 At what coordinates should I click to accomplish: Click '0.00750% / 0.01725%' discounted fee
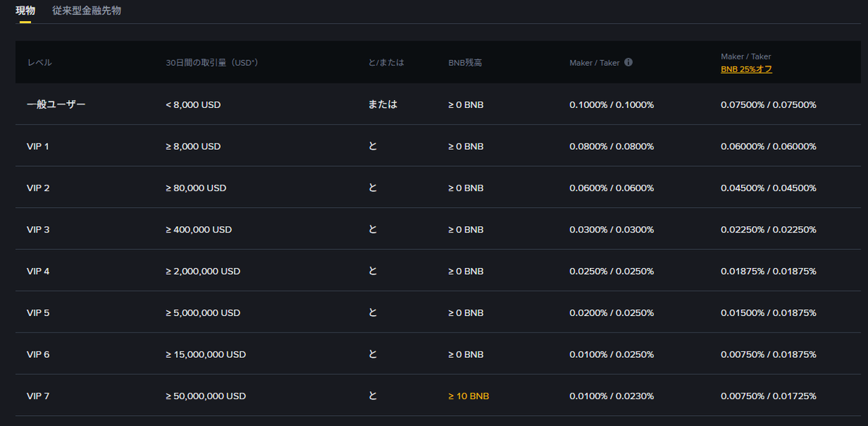[768, 396]
